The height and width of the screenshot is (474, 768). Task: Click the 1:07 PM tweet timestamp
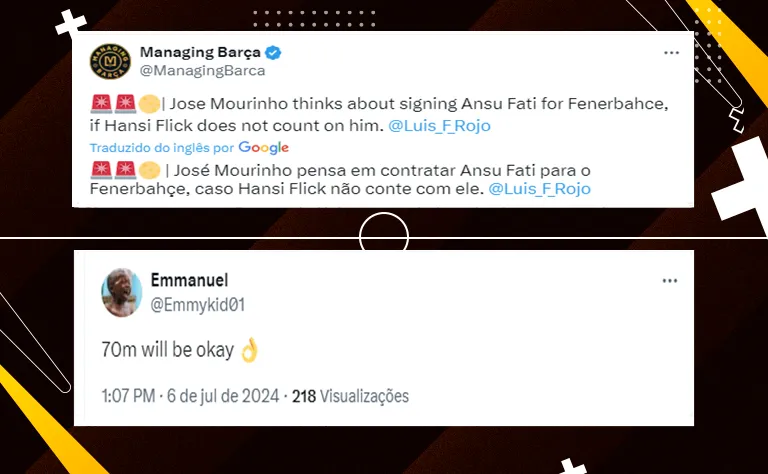click(x=128, y=397)
